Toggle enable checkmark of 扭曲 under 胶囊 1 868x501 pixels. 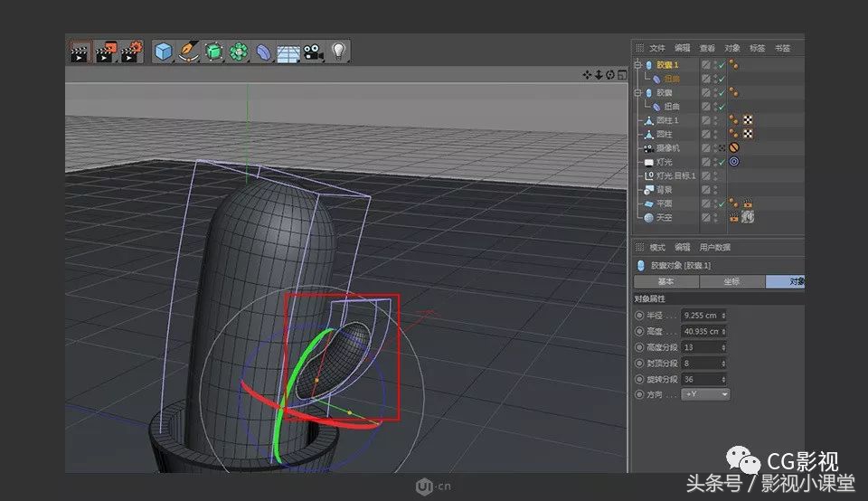tap(722, 80)
